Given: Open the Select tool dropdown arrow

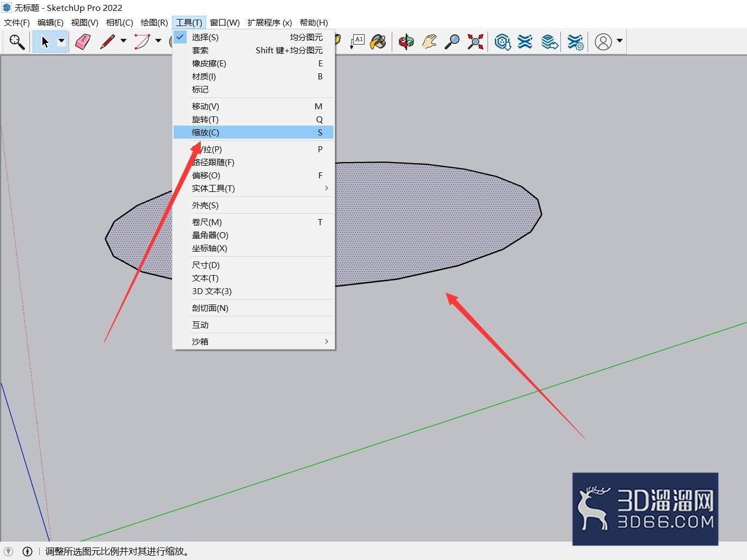Looking at the screenshot, I should pyautogui.click(x=61, y=41).
